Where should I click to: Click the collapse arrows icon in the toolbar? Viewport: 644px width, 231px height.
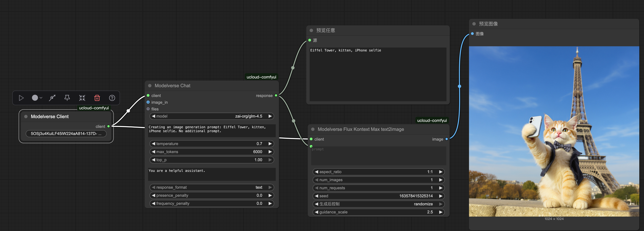point(82,98)
